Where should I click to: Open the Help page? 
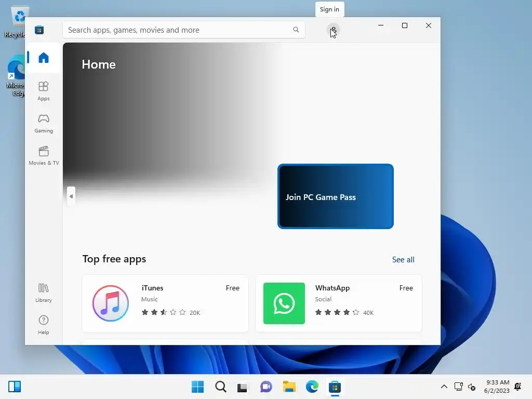pyautogui.click(x=44, y=325)
